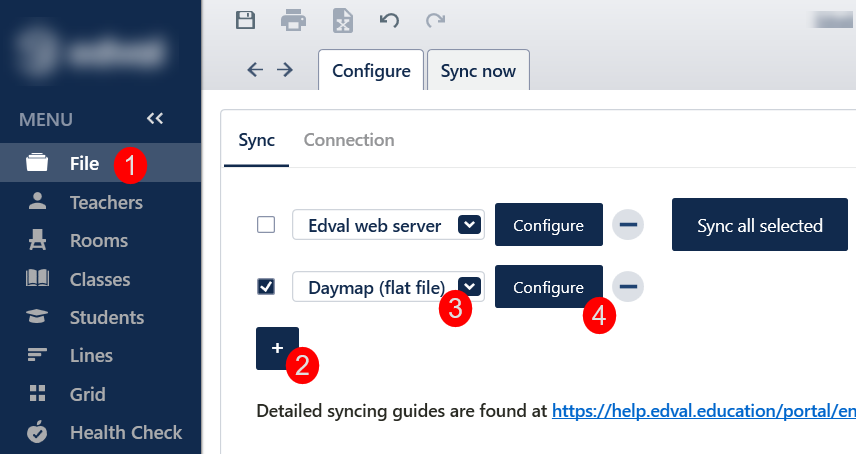The image size is (856, 454).
Task: Switch to the Sync now tab
Action: (x=478, y=71)
